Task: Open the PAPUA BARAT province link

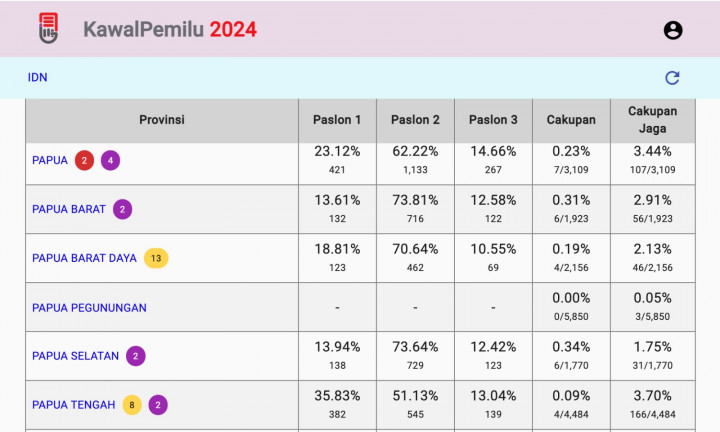Action: (x=68, y=209)
